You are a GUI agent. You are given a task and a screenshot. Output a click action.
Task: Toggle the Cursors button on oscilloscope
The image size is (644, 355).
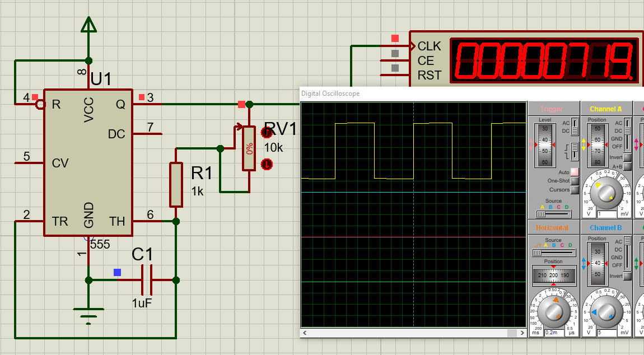pos(575,190)
